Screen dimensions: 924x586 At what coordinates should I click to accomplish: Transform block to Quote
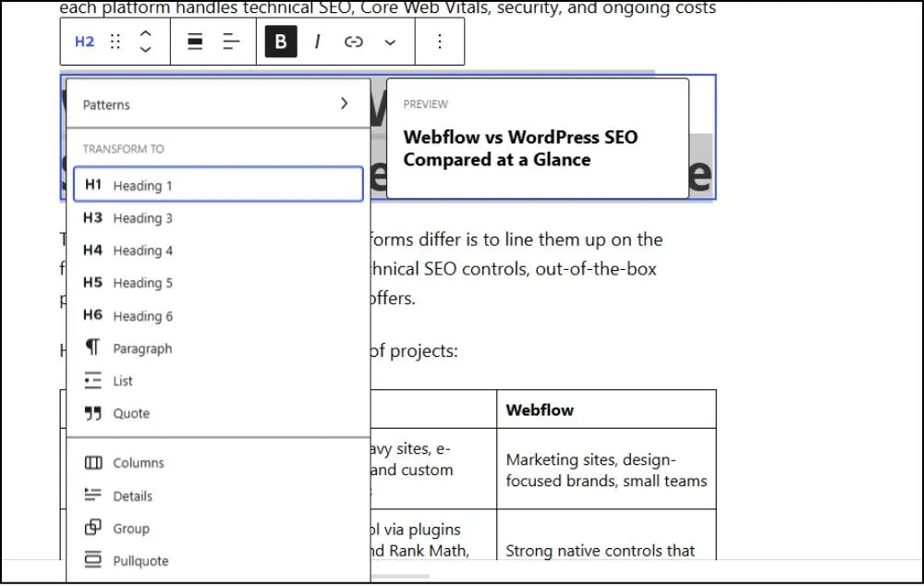pyautogui.click(x=218, y=413)
